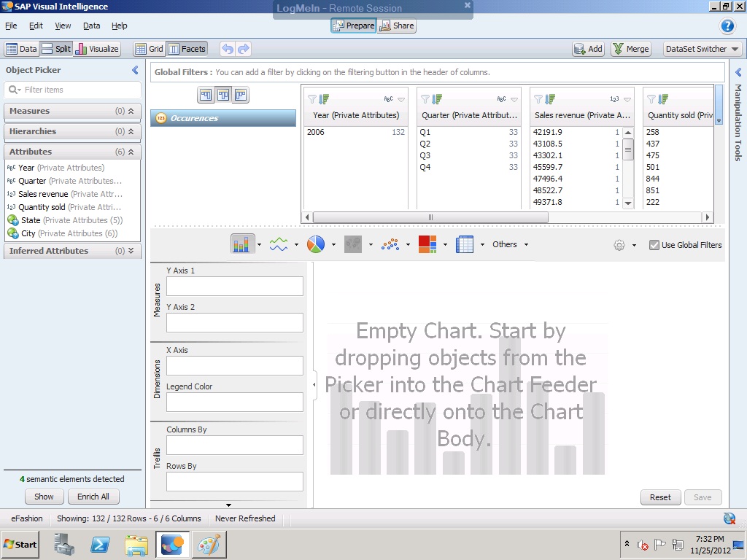
Task: Open the help question mark icon
Action: coord(727,26)
